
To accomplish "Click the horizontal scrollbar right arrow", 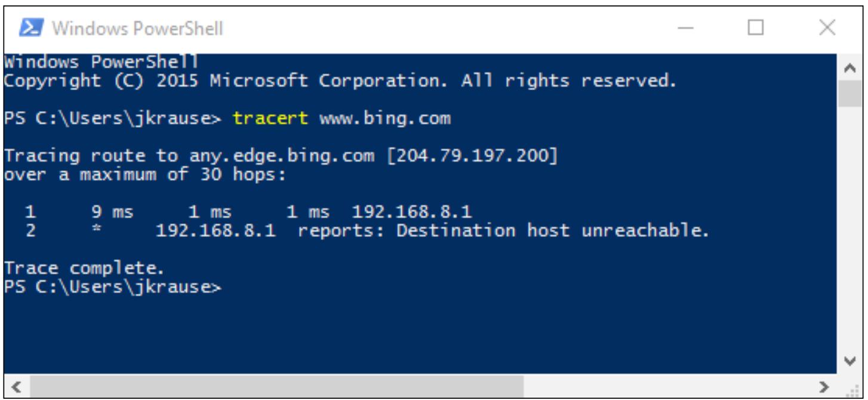I will [x=824, y=386].
